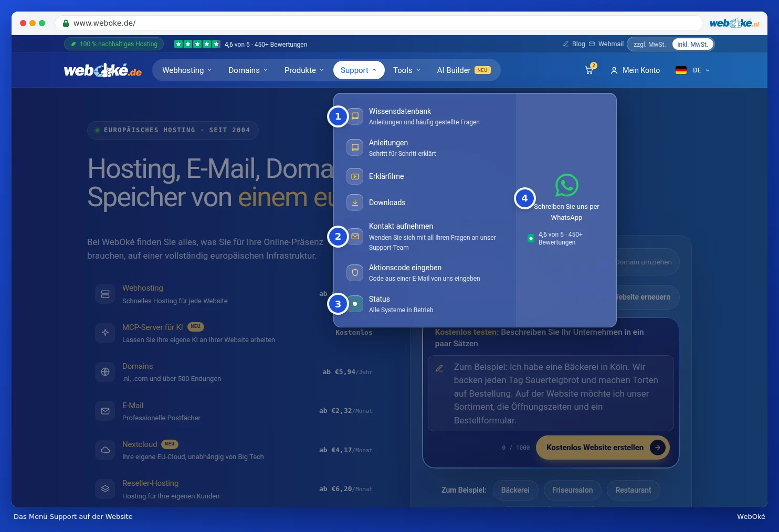The width and height of the screenshot is (779, 532).
Task: Click the Friseursalon example chip
Action: click(x=572, y=490)
